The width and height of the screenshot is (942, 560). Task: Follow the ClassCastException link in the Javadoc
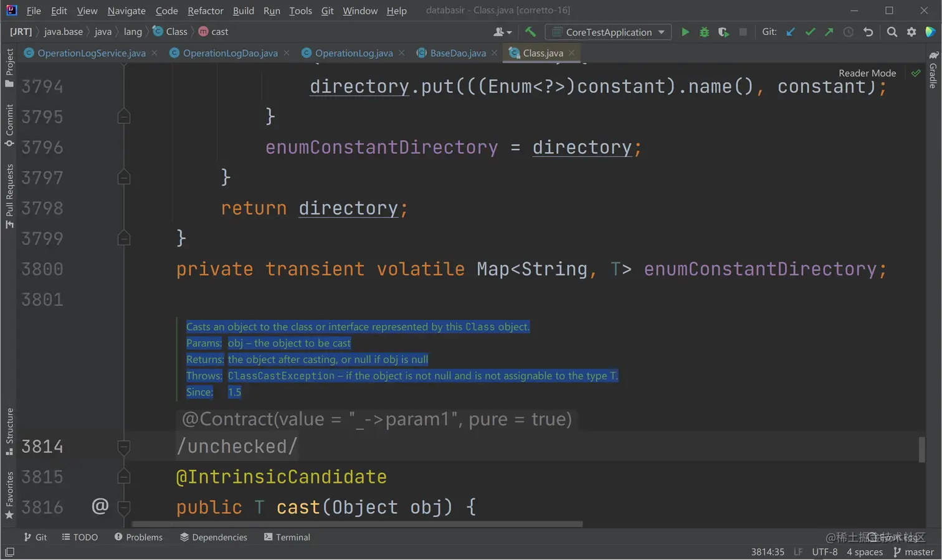point(281,376)
